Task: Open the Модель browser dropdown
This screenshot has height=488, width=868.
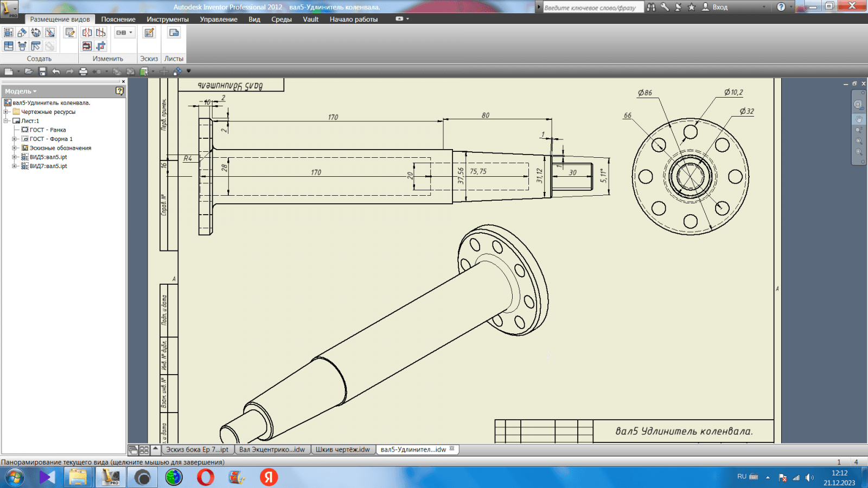Action: pos(21,91)
